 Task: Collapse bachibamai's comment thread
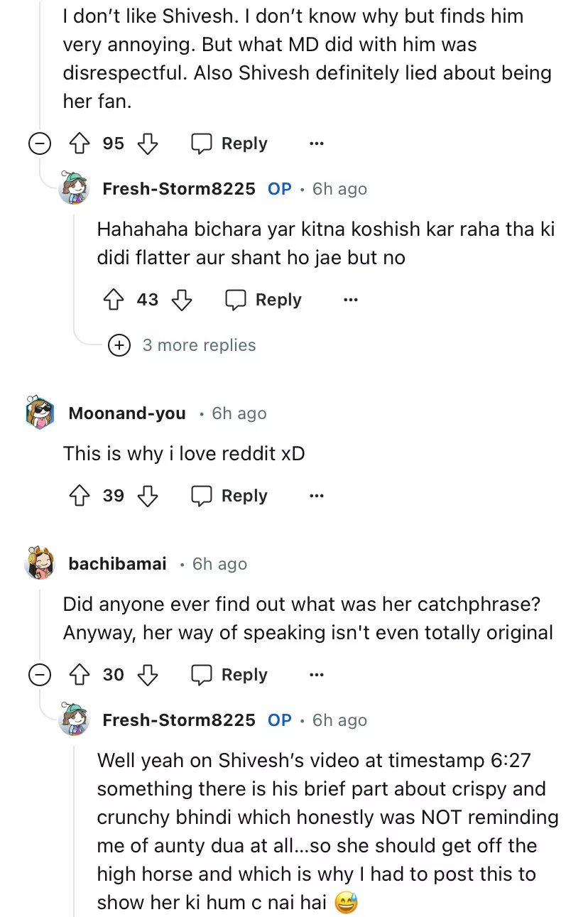click(x=40, y=675)
